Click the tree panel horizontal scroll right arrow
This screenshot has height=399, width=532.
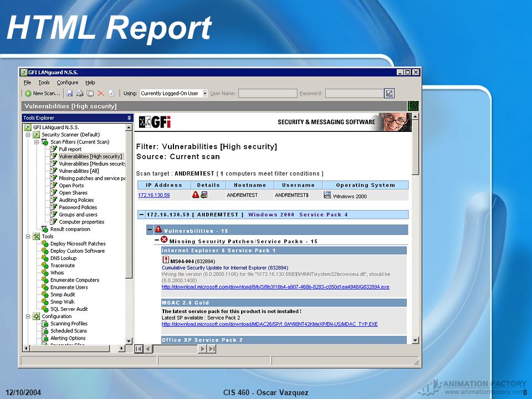(122, 348)
